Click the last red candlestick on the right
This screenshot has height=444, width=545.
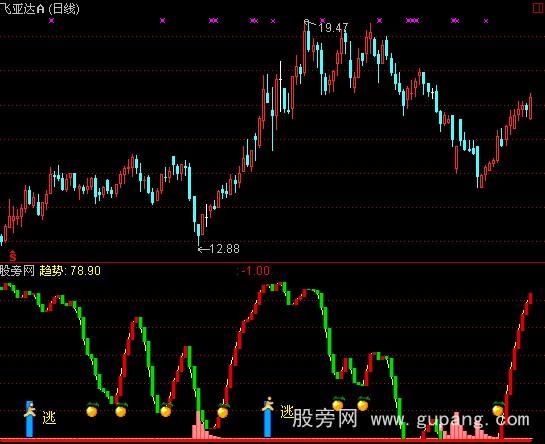[530, 107]
